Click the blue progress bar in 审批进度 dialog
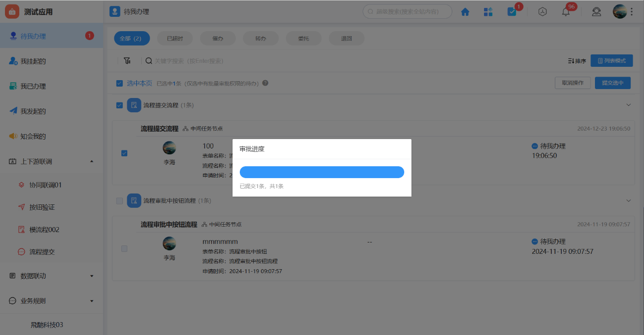644x335 pixels. 322,172
